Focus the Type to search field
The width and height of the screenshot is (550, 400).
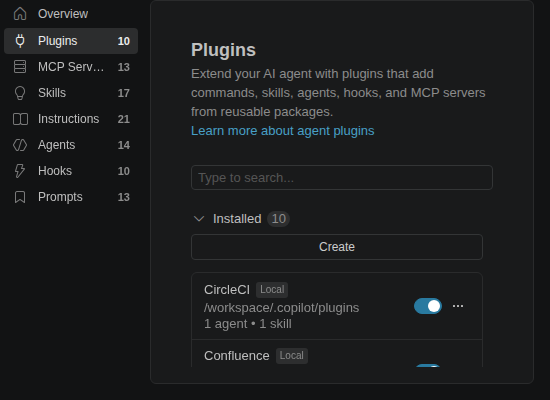342,178
